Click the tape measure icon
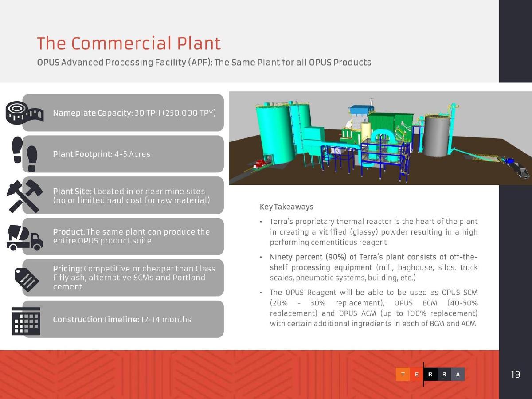Viewport: 532px width, 399px height. click(24, 113)
